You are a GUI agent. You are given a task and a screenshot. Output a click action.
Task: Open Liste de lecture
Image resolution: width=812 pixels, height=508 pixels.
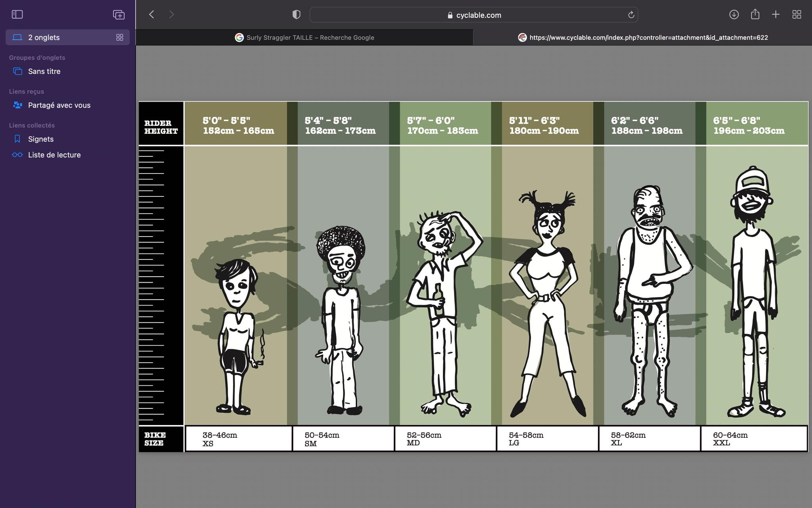(x=67, y=155)
